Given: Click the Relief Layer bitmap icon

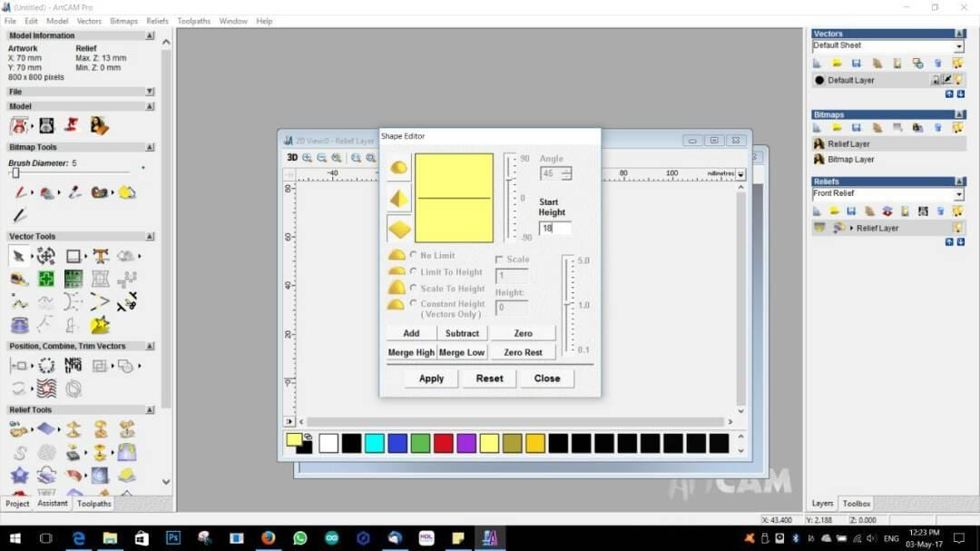Looking at the screenshot, I should coord(818,143).
